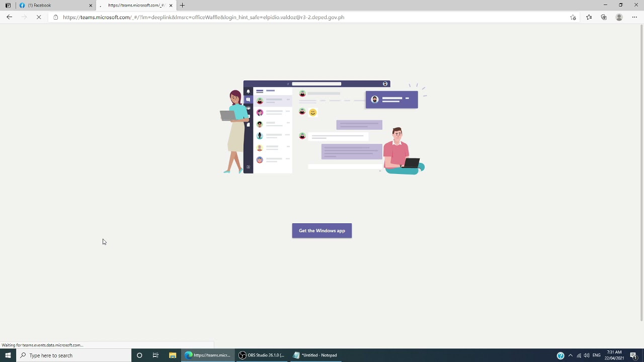Go back to previous page
The image size is (644, 362).
tap(10, 17)
